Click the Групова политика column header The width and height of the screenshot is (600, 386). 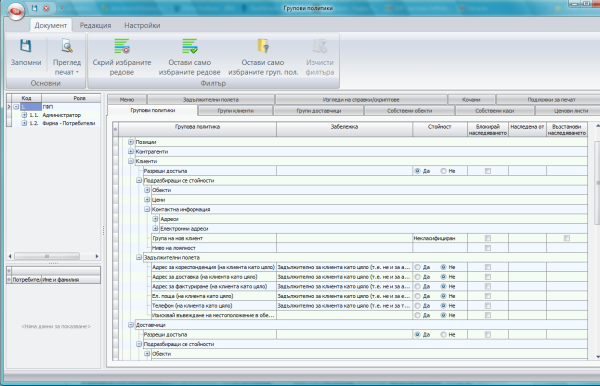coord(197,129)
